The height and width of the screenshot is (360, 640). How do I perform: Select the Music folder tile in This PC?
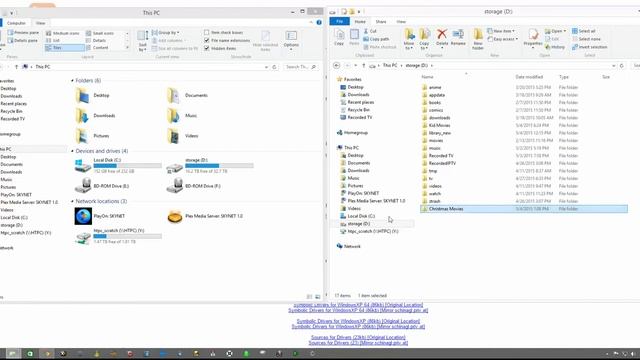(x=182, y=116)
